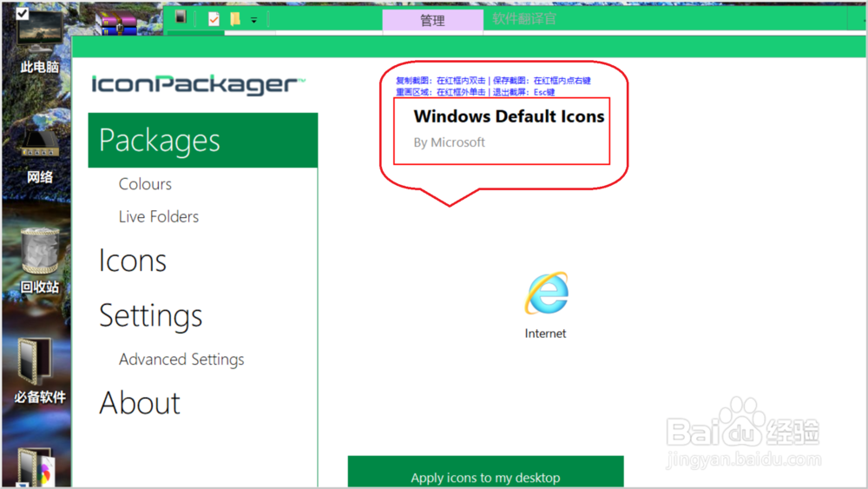The height and width of the screenshot is (489, 868).
Task: Click the Internet label under IE icon
Action: [x=545, y=334]
